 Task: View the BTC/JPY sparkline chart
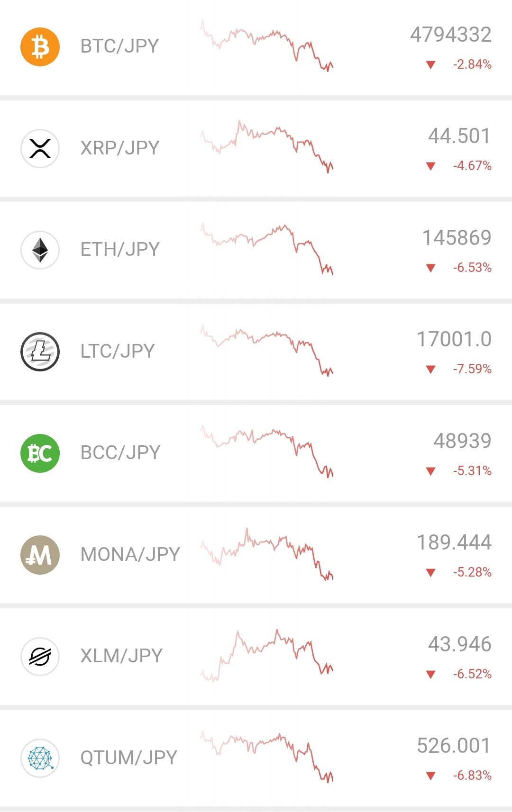[x=267, y=45]
